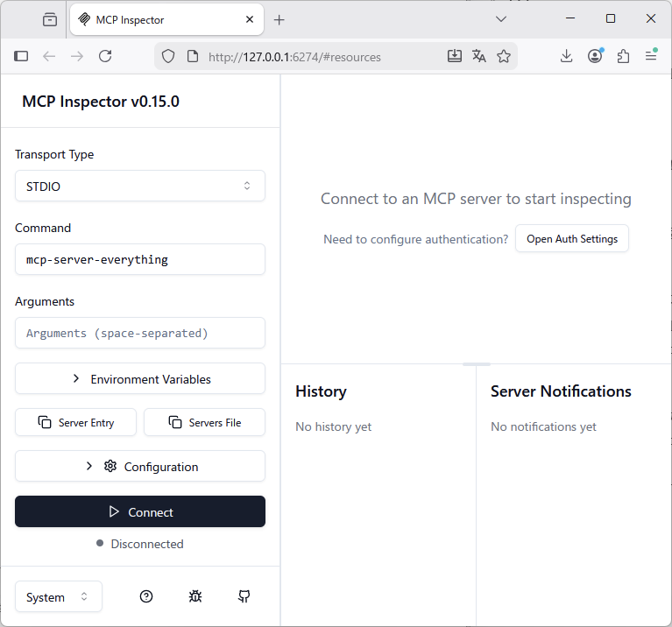
Task: Click the Command input field
Action: pos(140,259)
